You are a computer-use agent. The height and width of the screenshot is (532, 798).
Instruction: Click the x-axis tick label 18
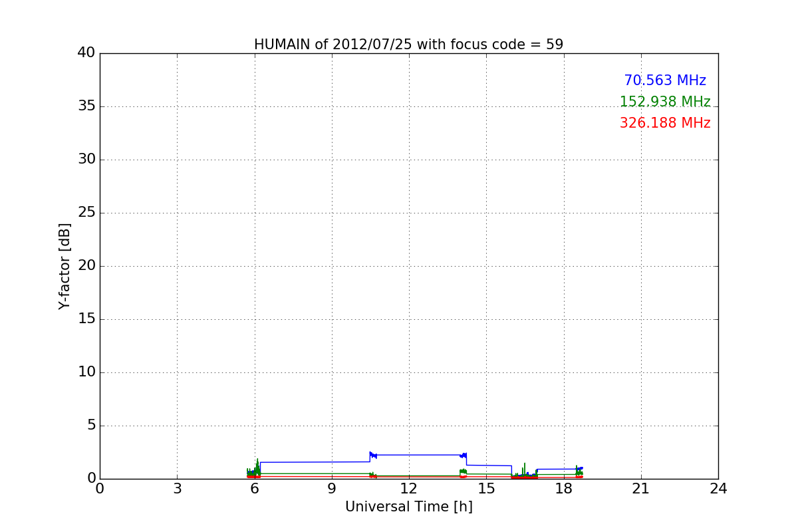click(x=564, y=489)
